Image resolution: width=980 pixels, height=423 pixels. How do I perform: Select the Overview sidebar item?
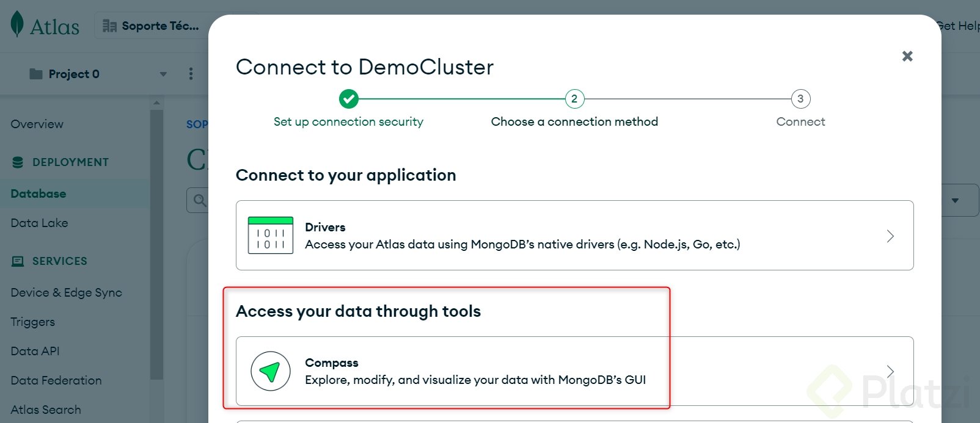(37, 124)
